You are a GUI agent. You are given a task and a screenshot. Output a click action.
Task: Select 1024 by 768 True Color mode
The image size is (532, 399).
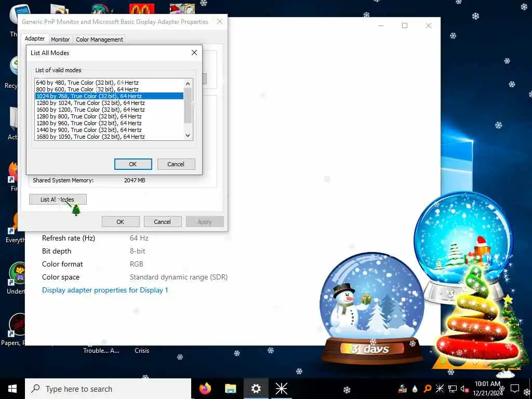click(109, 96)
